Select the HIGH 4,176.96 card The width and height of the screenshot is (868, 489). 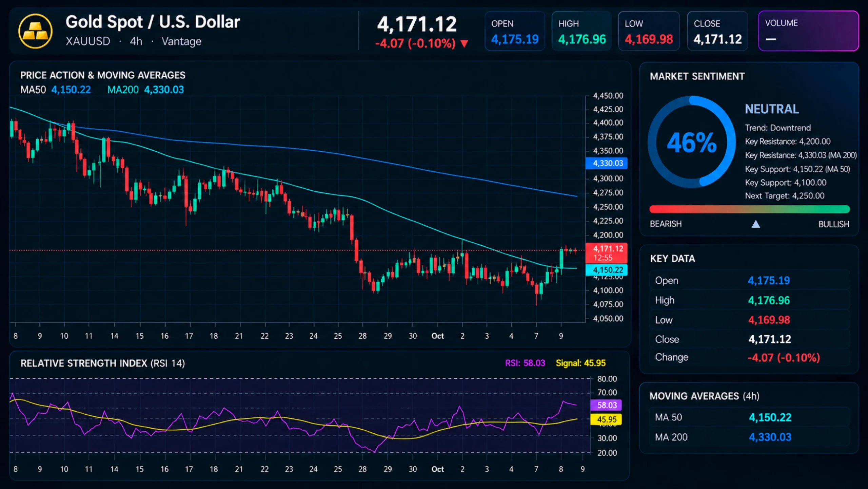[581, 31]
